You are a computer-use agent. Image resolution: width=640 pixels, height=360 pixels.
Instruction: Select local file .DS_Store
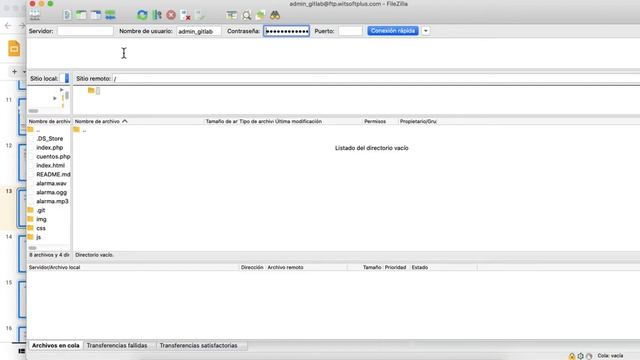50,139
